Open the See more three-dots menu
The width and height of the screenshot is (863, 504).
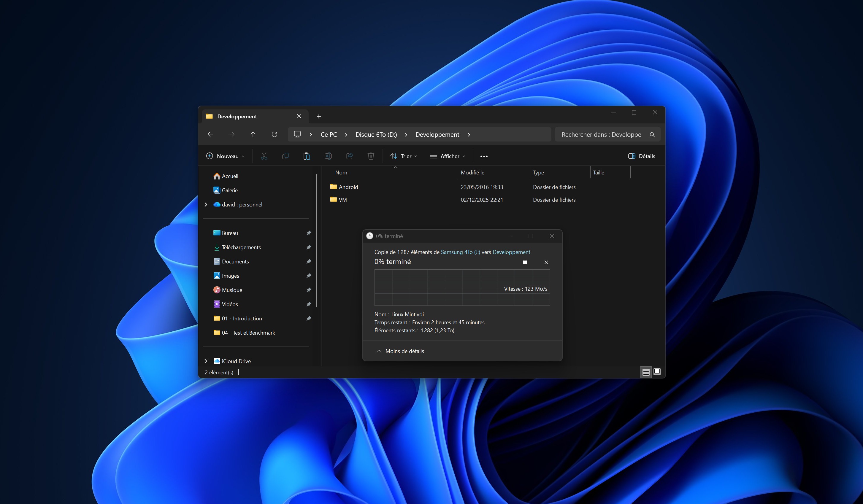click(483, 156)
